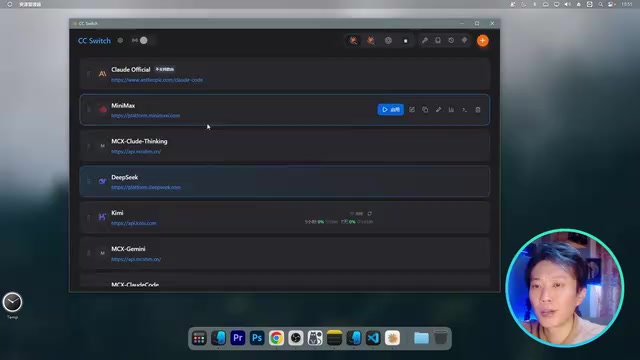Edit the MiniMax provider via pencil-square icon

point(412,109)
